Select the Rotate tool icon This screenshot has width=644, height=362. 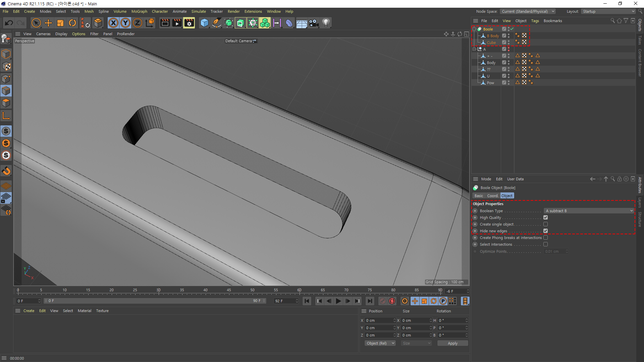[72, 23]
